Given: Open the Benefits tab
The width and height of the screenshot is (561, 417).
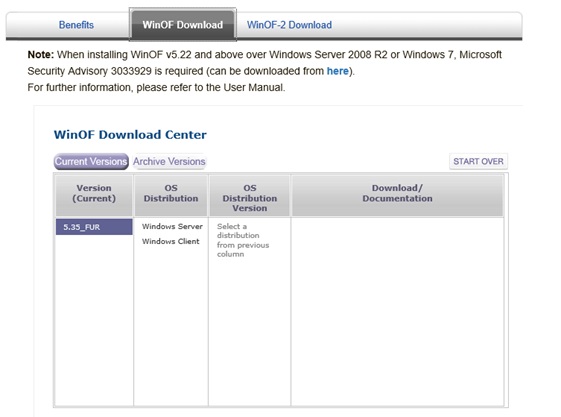Looking at the screenshot, I should click(76, 25).
